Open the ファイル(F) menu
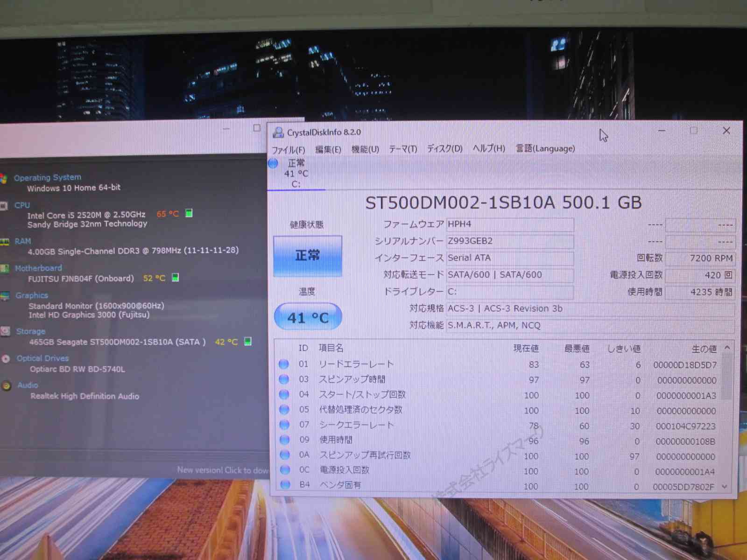The image size is (747, 560). click(x=288, y=150)
